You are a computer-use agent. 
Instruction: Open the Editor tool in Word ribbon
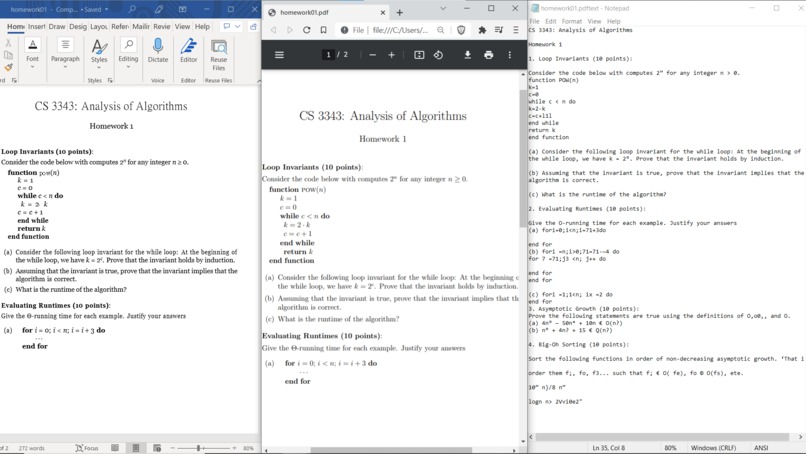(x=189, y=46)
